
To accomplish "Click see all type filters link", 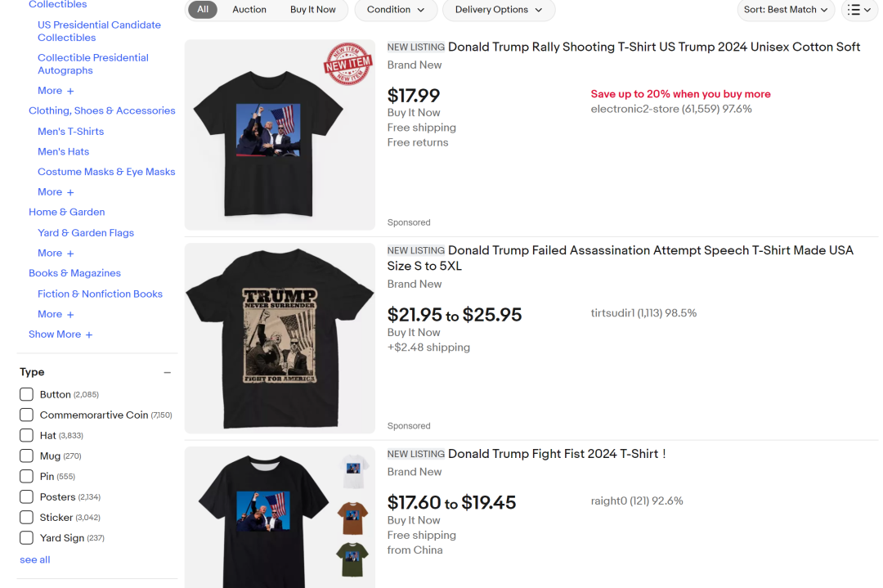I will coord(35,560).
